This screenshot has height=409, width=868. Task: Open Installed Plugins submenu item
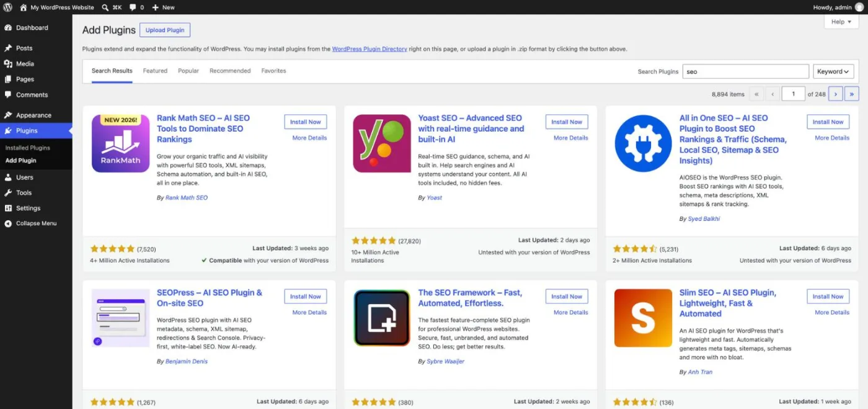click(28, 148)
